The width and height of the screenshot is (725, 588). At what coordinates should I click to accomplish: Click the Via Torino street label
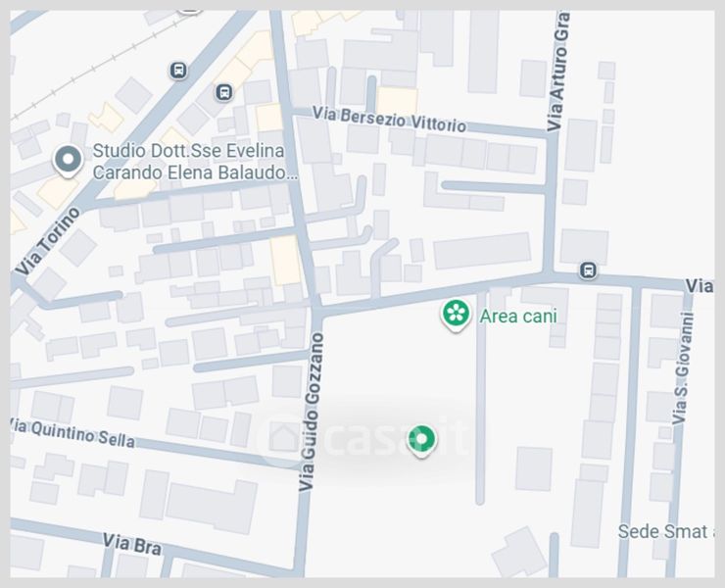pos(48,242)
